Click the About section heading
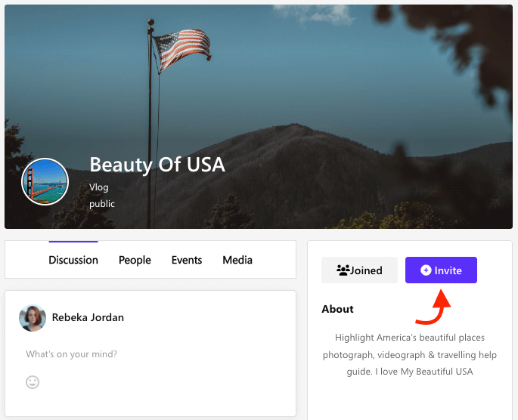This screenshot has height=420, width=518. click(x=337, y=309)
